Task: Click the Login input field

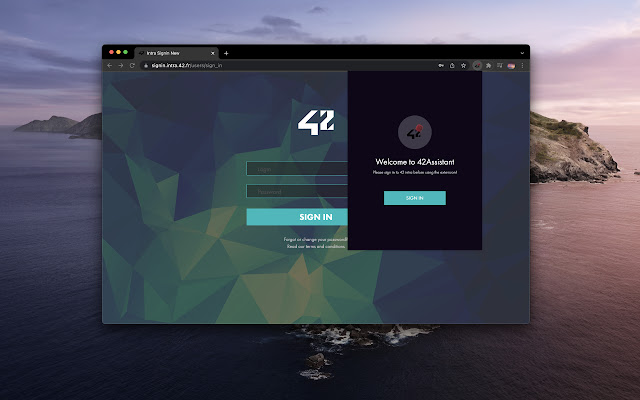Action: [297, 169]
